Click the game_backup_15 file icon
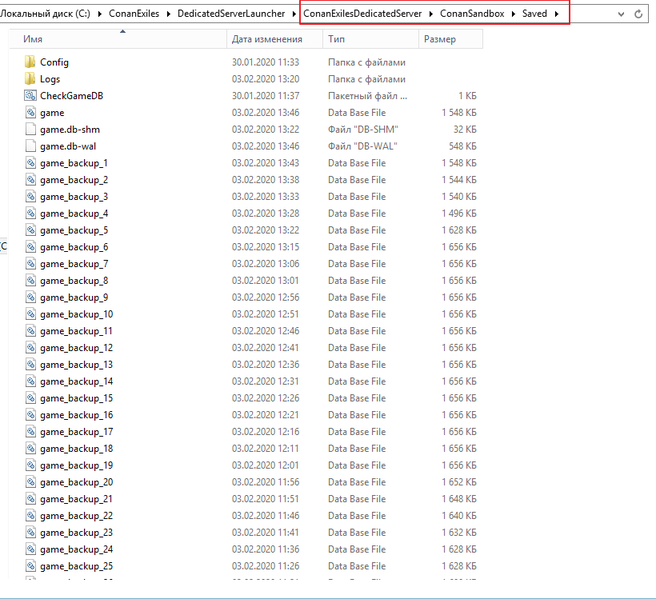The width and height of the screenshot is (656, 599). point(31,398)
